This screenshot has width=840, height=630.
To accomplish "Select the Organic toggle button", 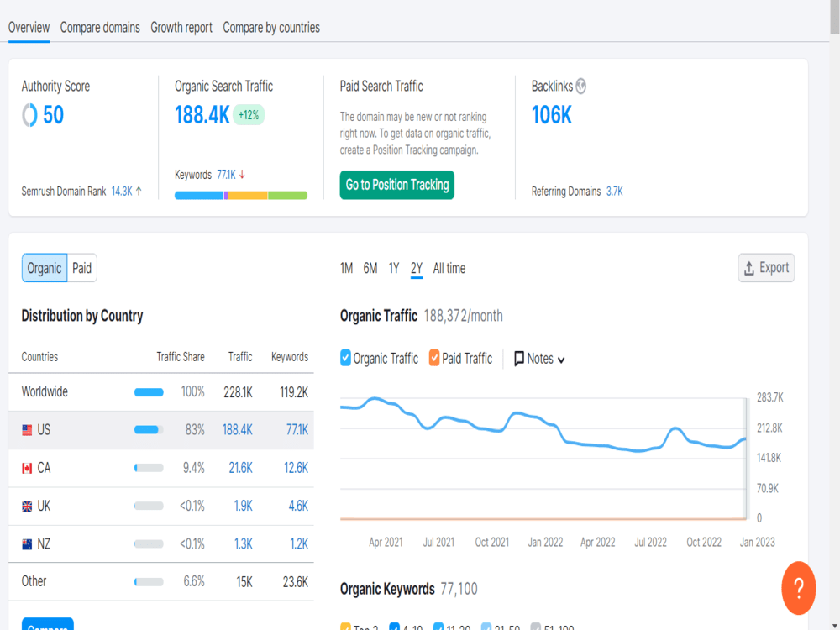I will point(45,268).
